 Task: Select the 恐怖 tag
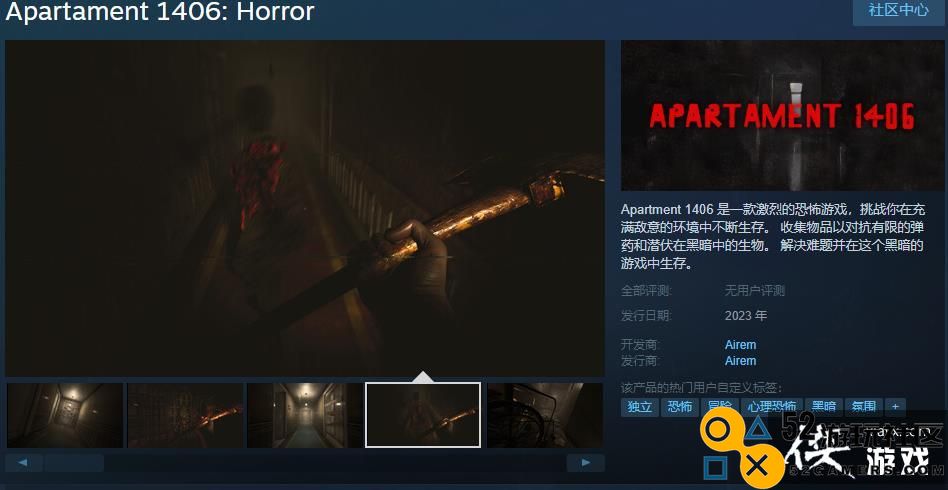[680, 407]
